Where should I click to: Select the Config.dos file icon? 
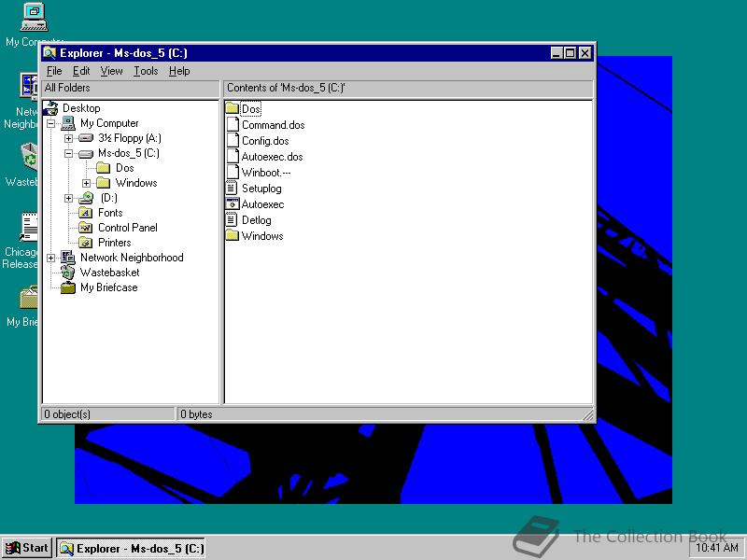[x=232, y=140]
